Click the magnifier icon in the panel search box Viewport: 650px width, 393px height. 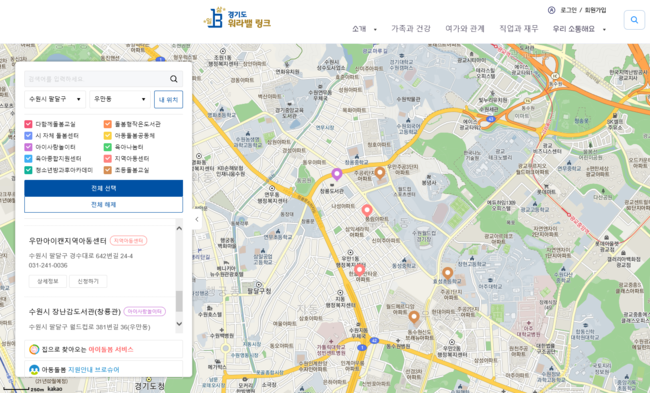coord(174,79)
